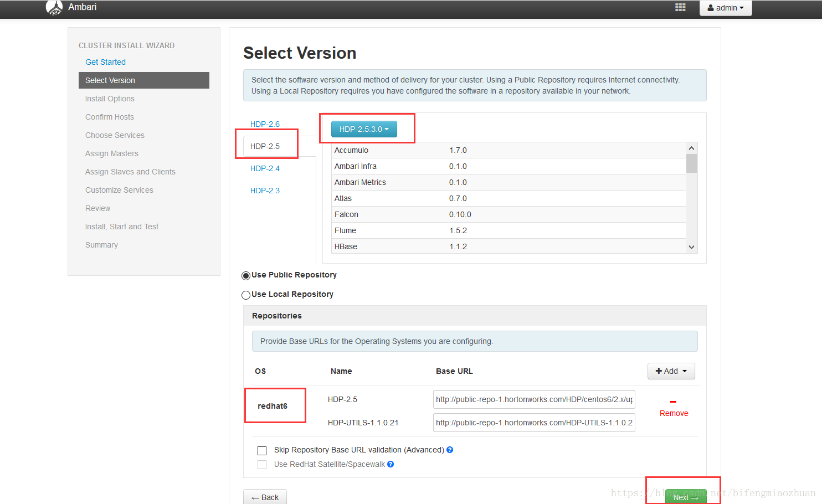Screen dimensions: 822x504
Task: Click the Ambari Metrics row
Action: [x=508, y=182]
